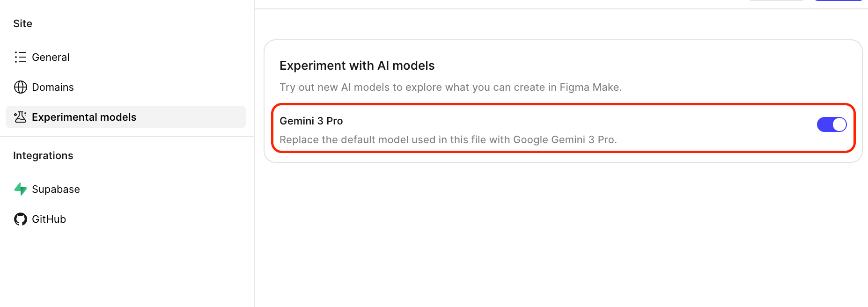
Task: Click the green Supabase lightning icon
Action: point(20,189)
